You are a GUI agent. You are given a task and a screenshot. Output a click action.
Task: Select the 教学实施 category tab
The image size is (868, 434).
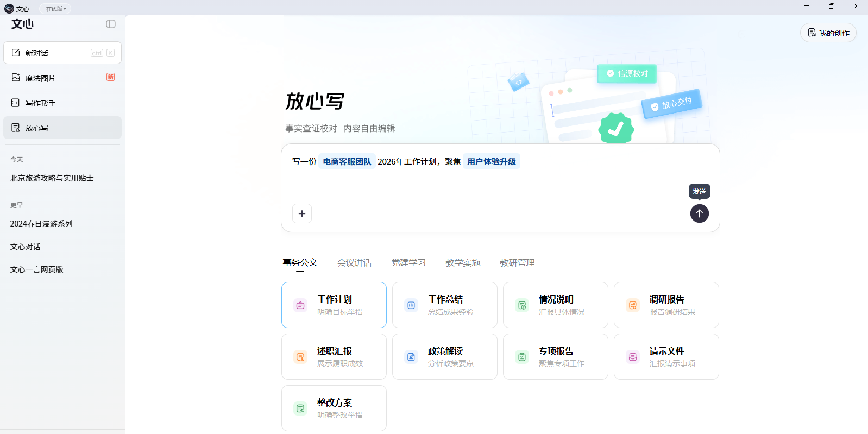463,263
